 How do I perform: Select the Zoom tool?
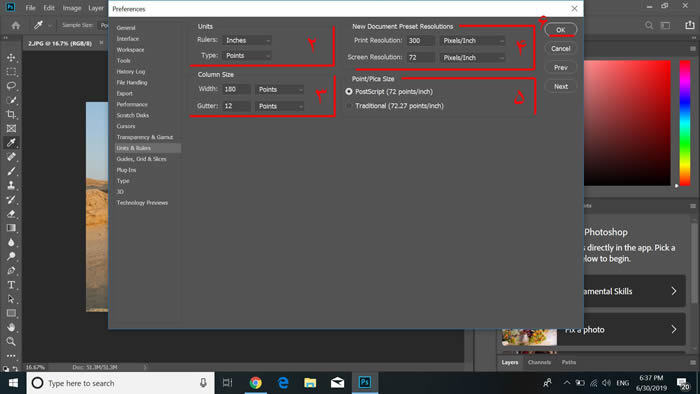click(x=11, y=341)
